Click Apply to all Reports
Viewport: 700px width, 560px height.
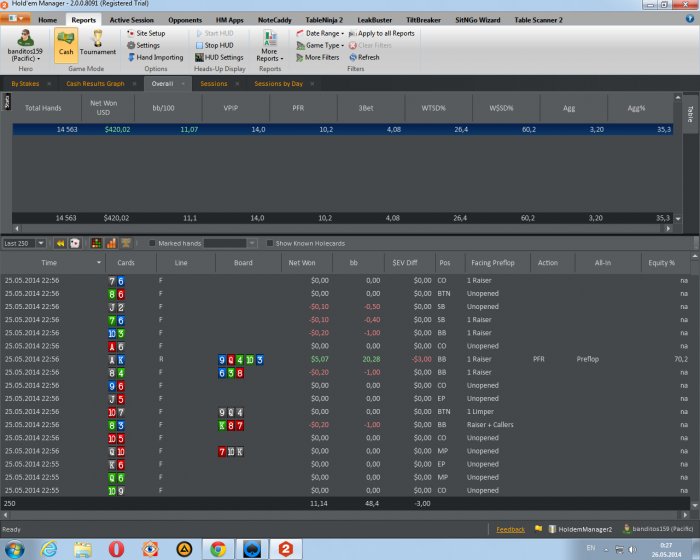[x=385, y=33]
